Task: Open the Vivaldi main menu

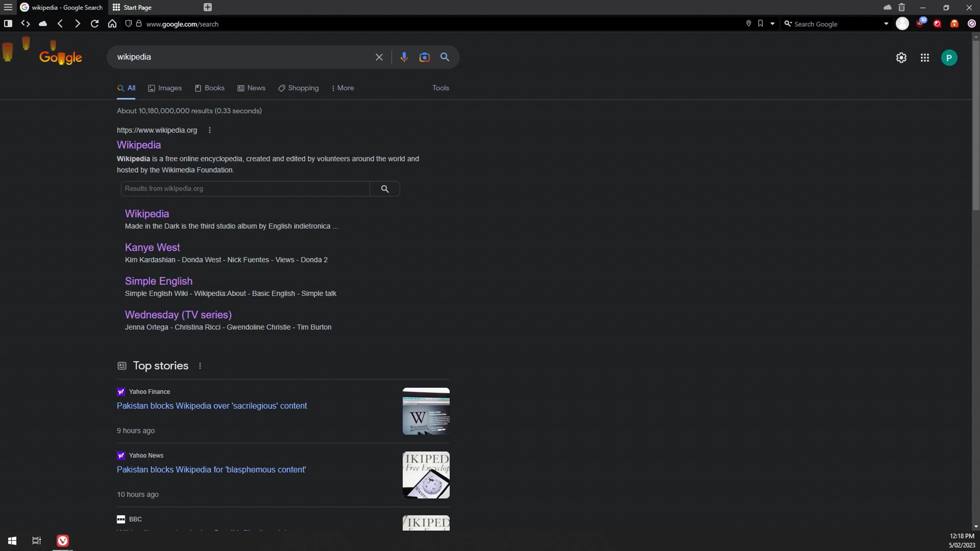Action: tap(8, 7)
